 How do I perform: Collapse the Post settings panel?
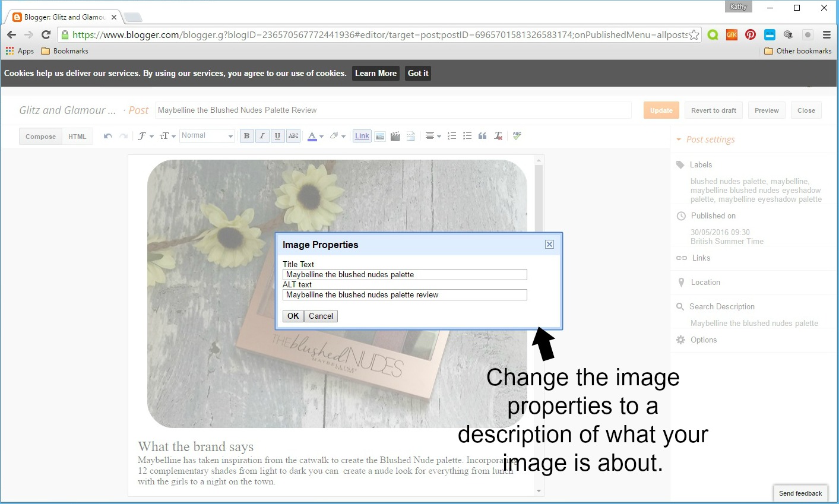(x=679, y=139)
